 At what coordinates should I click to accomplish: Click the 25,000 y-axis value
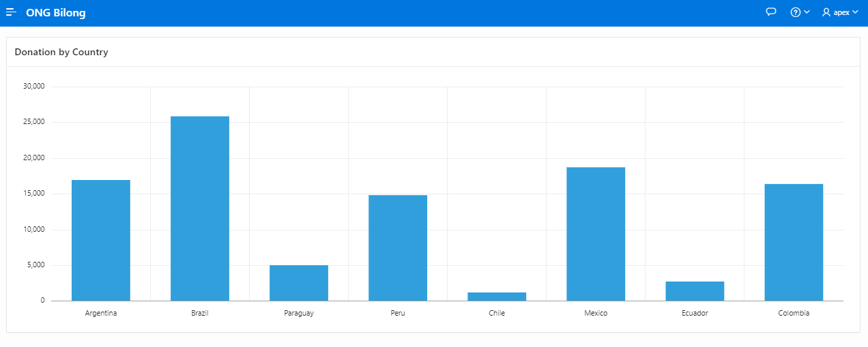point(34,122)
